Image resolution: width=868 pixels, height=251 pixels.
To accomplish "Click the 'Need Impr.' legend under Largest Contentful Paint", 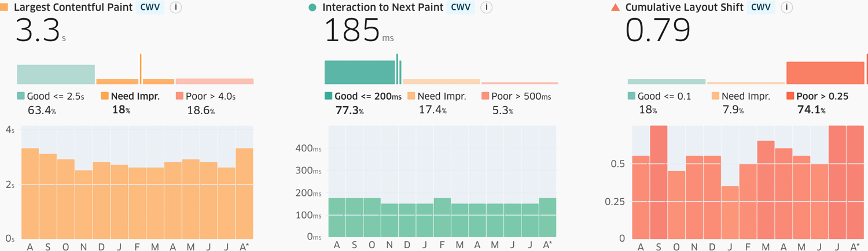I will pyautogui.click(x=135, y=96).
